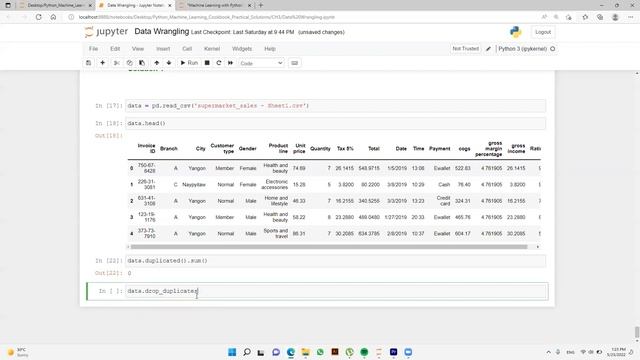This screenshot has height=360, width=640.
Task: Switch to the Machine Learning with Python tab
Action: pos(216,5)
